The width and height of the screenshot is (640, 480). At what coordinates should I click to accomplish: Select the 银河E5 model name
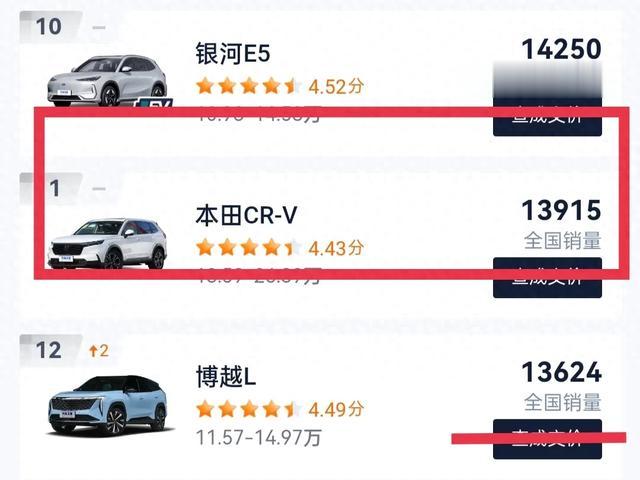point(234,54)
